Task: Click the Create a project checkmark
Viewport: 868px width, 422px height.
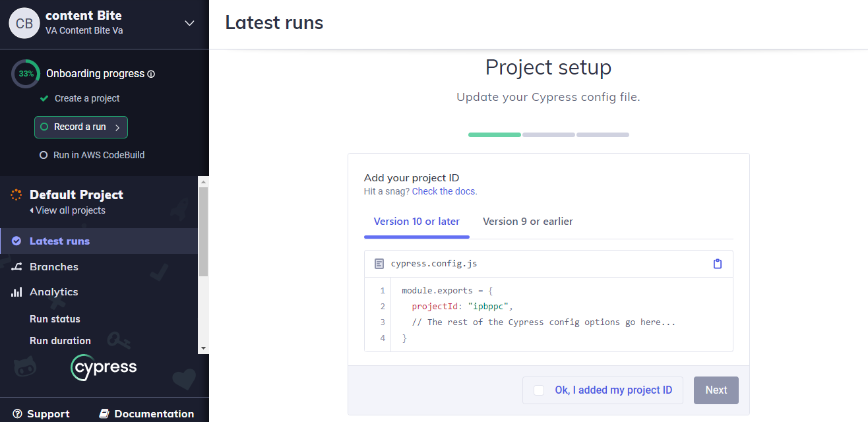Action: tap(44, 98)
